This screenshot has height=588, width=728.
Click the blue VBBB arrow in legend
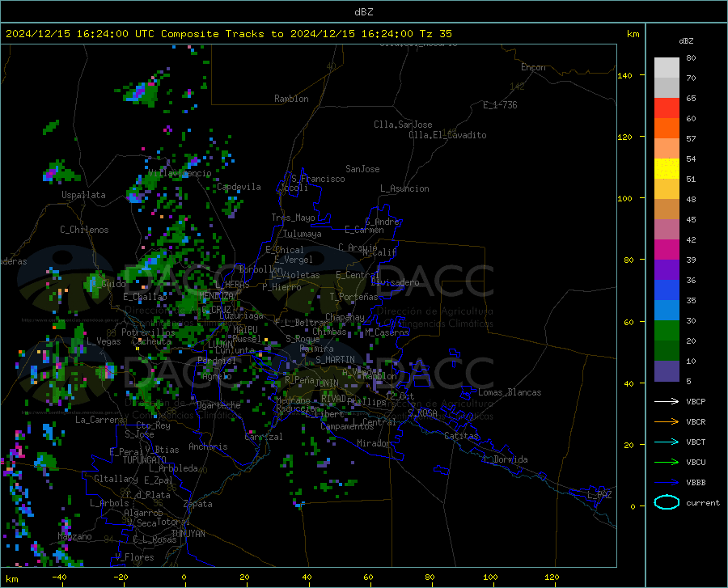tap(667, 483)
